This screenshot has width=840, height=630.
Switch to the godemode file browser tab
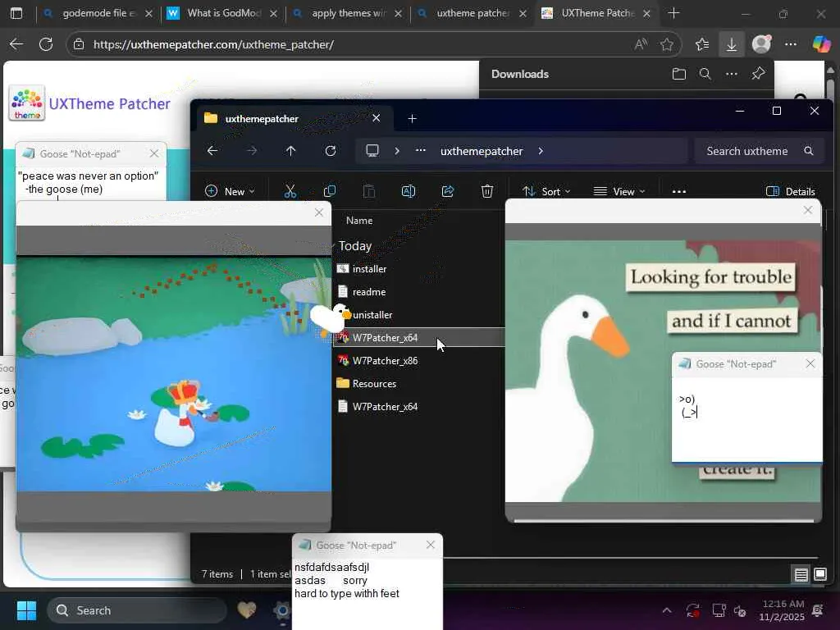click(x=98, y=13)
